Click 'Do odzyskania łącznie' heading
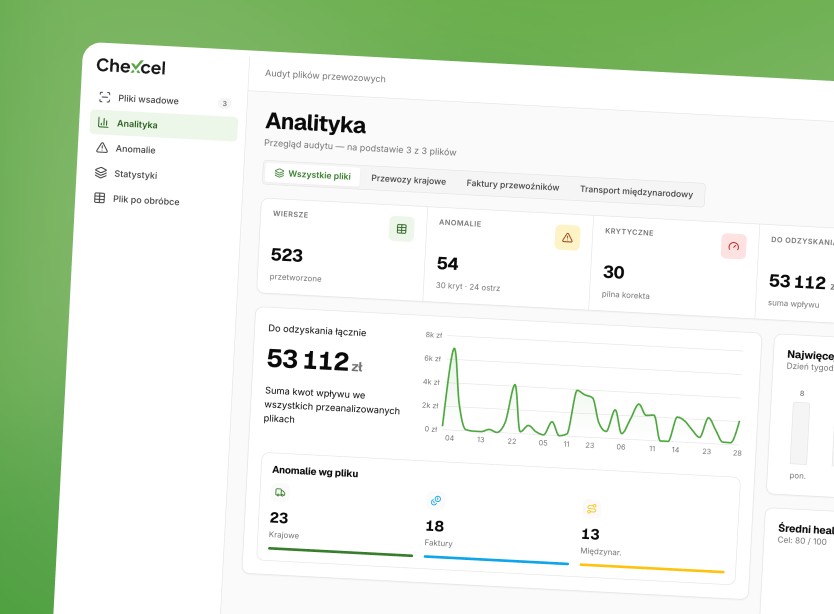This screenshot has height=614, width=834. click(x=317, y=330)
